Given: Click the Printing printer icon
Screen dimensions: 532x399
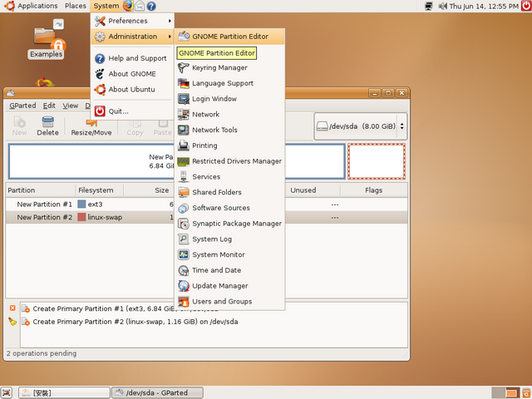Looking at the screenshot, I should (184, 145).
